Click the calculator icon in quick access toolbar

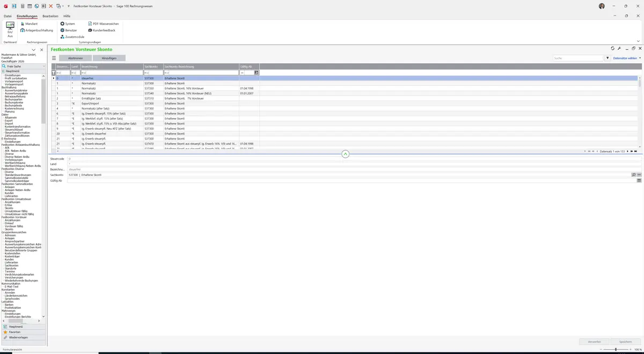point(21,6)
